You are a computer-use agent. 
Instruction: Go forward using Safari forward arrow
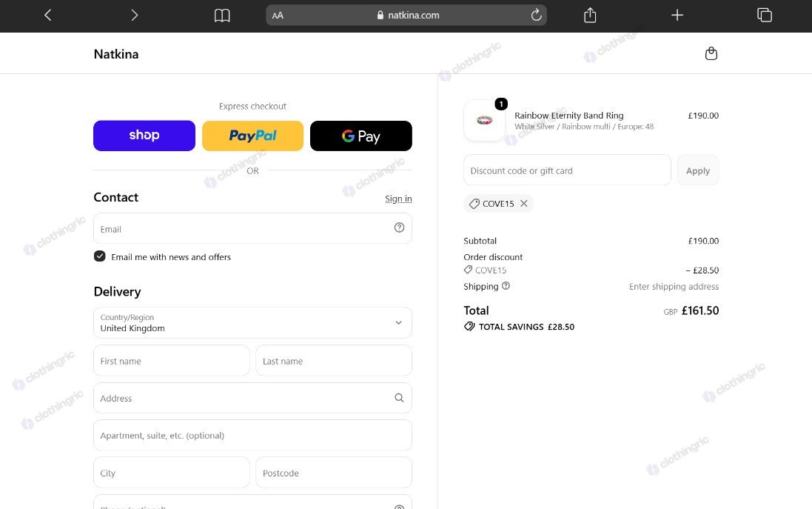[135, 15]
